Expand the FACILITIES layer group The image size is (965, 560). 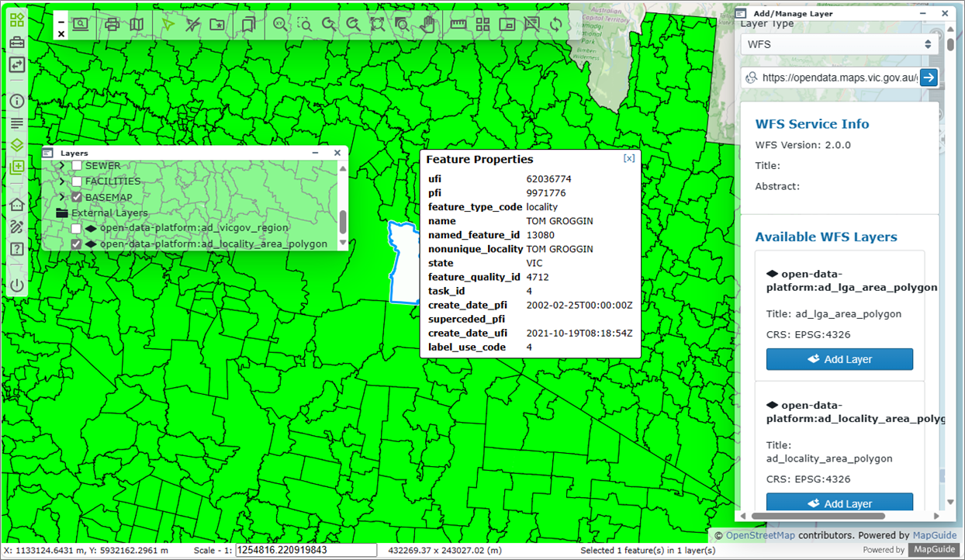[62, 181]
